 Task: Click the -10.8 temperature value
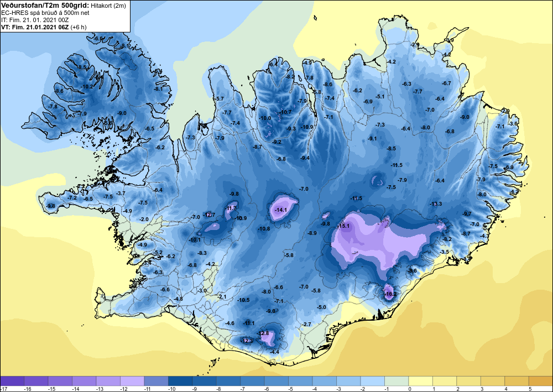[263, 228]
